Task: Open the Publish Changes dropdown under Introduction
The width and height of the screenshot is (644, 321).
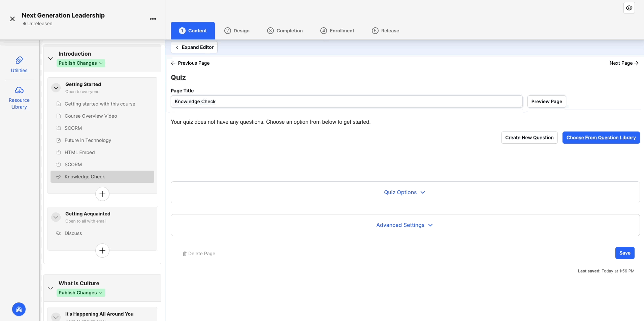Action: click(x=81, y=63)
